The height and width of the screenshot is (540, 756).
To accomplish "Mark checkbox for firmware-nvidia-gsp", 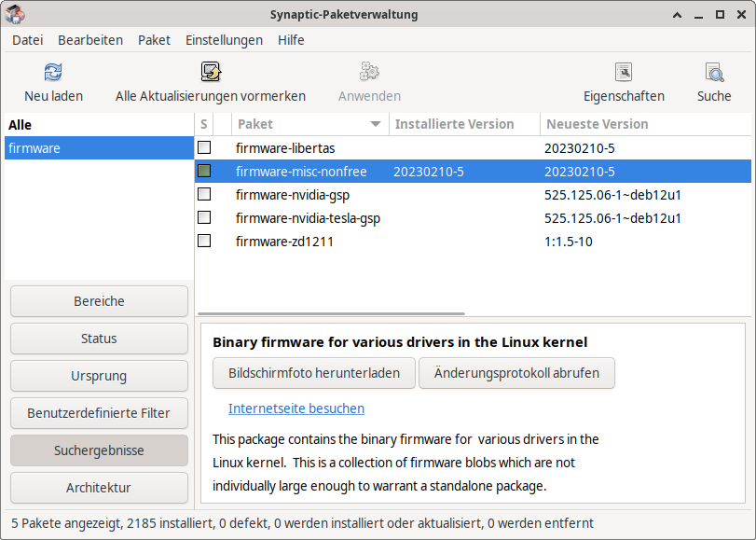I will (x=204, y=195).
